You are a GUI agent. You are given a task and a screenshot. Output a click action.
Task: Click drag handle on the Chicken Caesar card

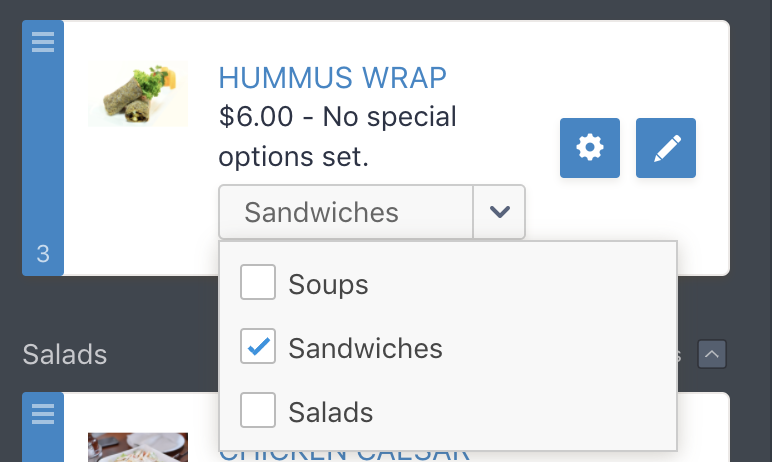[x=42, y=412]
